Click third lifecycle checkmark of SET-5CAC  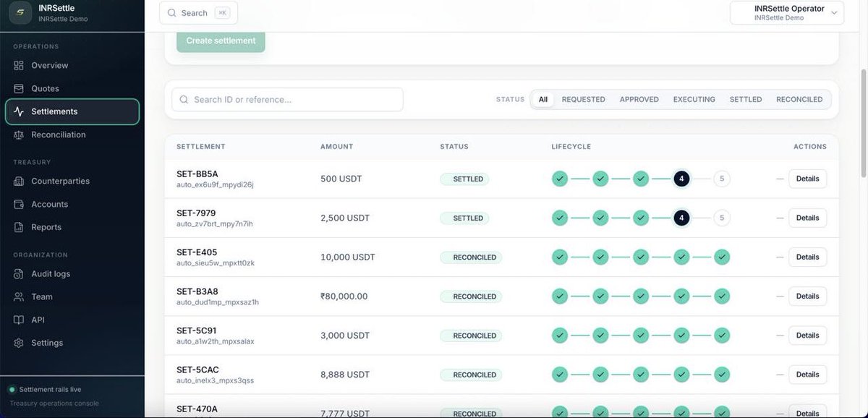coord(641,374)
